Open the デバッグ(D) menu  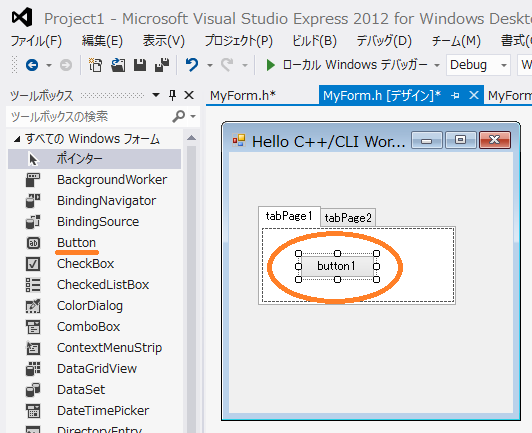click(384, 41)
